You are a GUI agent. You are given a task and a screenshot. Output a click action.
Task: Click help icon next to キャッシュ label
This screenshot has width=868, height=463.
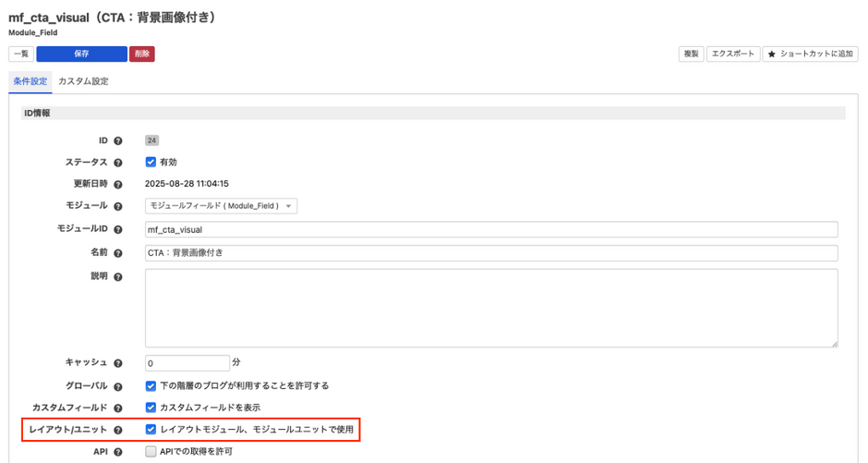[x=118, y=363]
